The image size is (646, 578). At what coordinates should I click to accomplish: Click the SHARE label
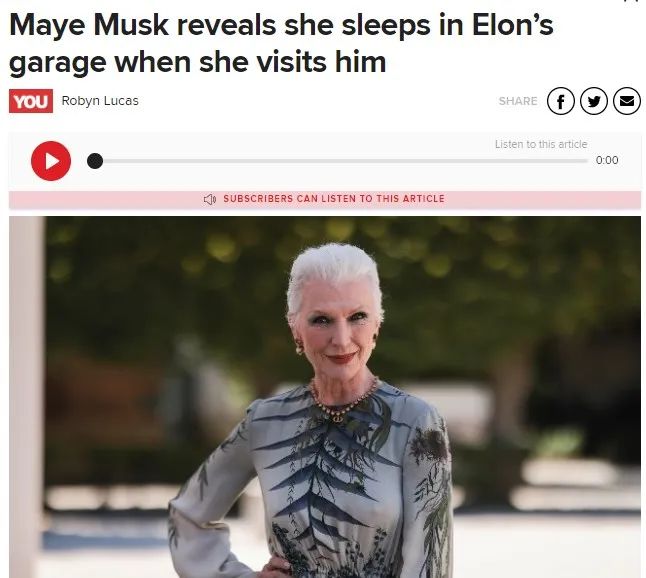point(518,101)
